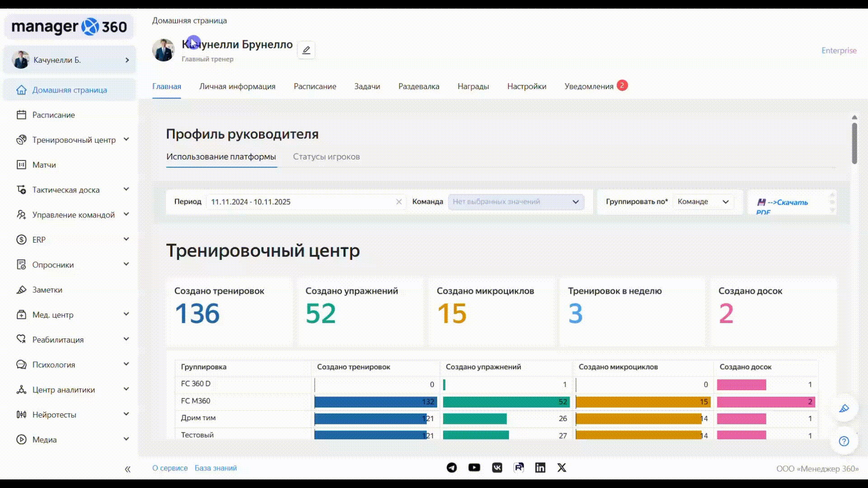Open the Команда dropdown filter

[516, 202]
